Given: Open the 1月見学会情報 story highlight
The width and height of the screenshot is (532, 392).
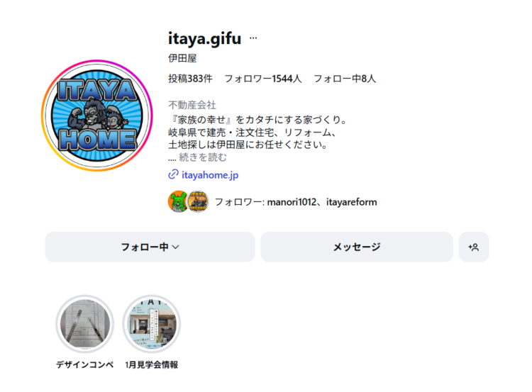Looking at the screenshot, I should point(152,324).
